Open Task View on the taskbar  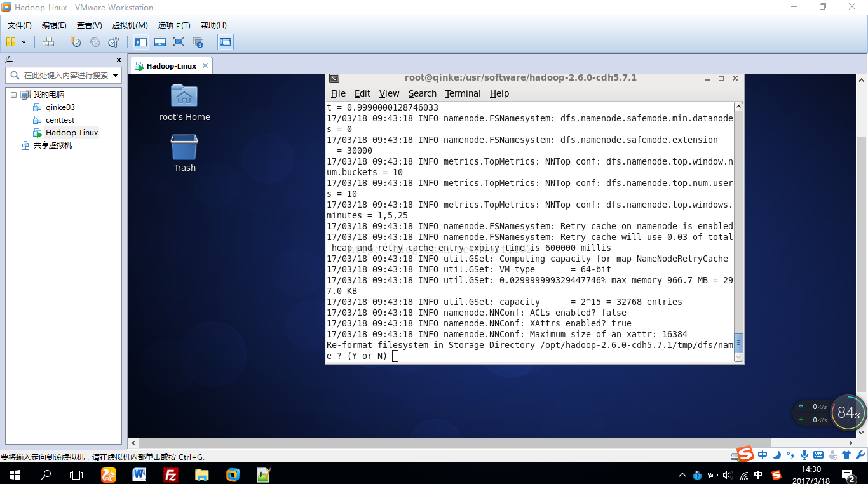[76, 474]
